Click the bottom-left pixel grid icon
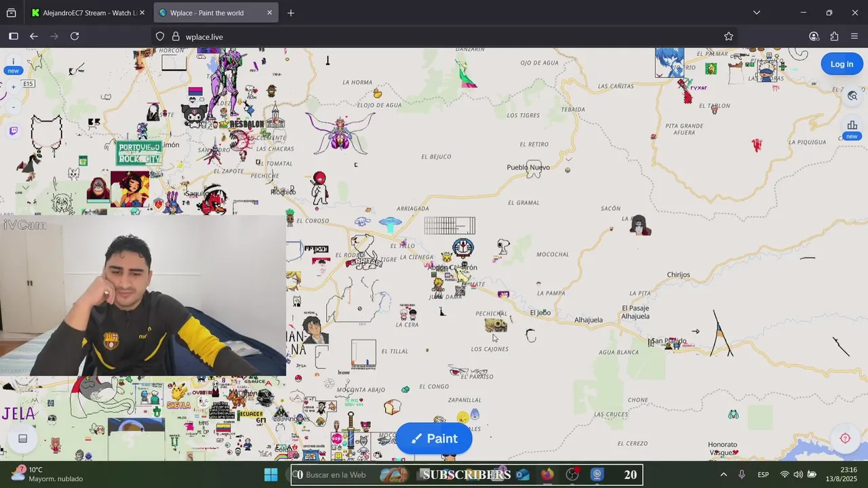Image resolution: width=868 pixels, height=488 pixels. [x=22, y=439]
